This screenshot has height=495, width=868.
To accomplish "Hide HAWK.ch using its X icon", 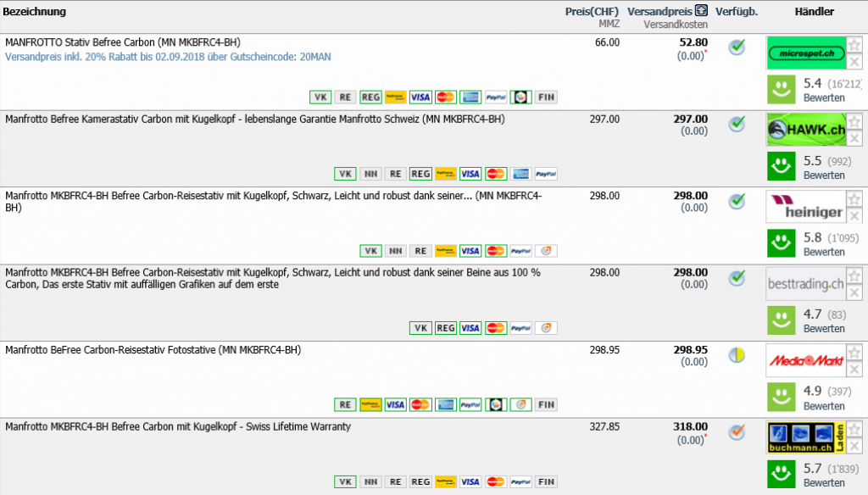I will click(x=854, y=138).
